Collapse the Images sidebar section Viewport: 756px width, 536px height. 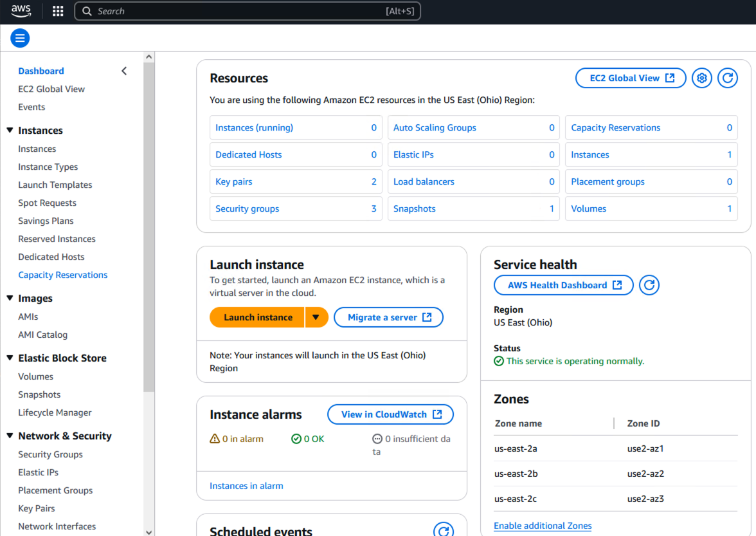pyautogui.click(x=10, y=299)
